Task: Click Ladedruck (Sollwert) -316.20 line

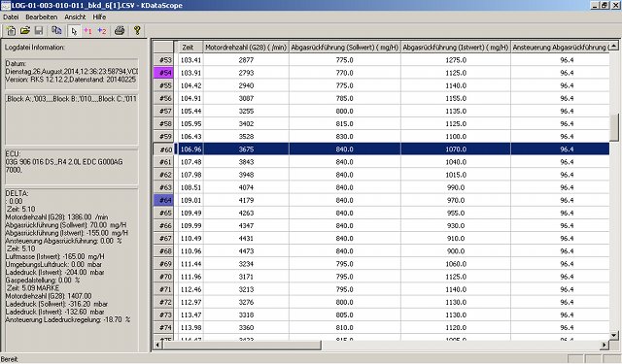Action: click(x=56, y=304)
